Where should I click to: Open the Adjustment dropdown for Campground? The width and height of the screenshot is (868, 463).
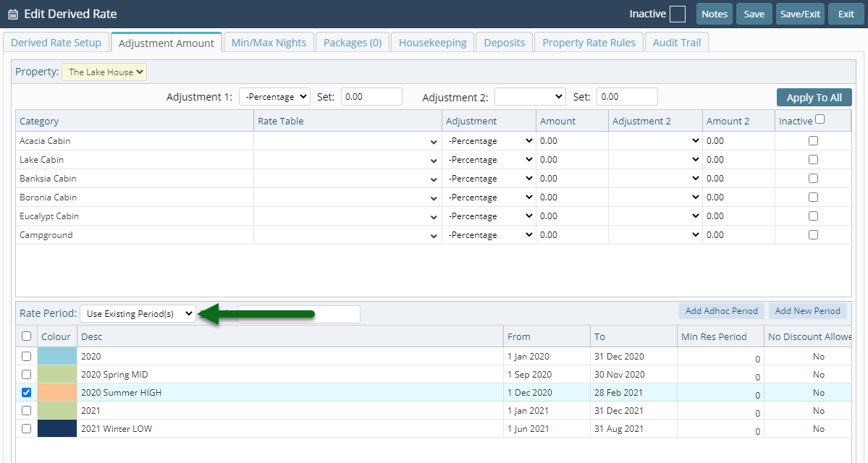click(x=489, y=235)
